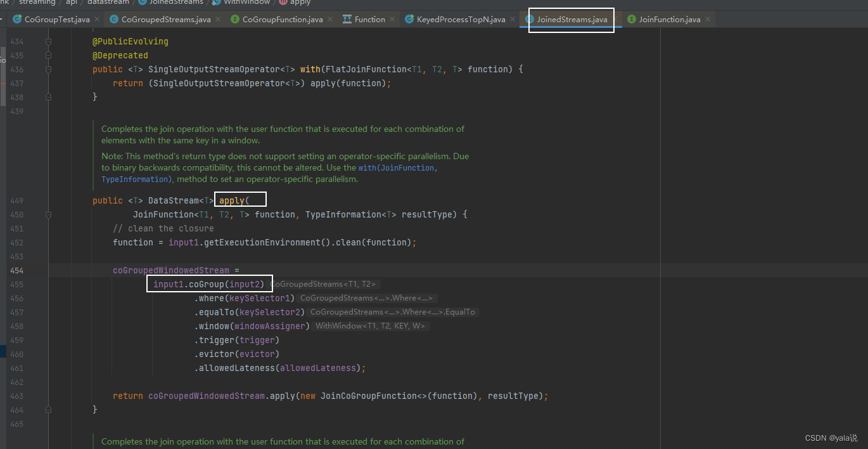The width and height of the screenshot is (868, 449).
Task: Click line number 454 in gutter
Action: click(17, 270)
